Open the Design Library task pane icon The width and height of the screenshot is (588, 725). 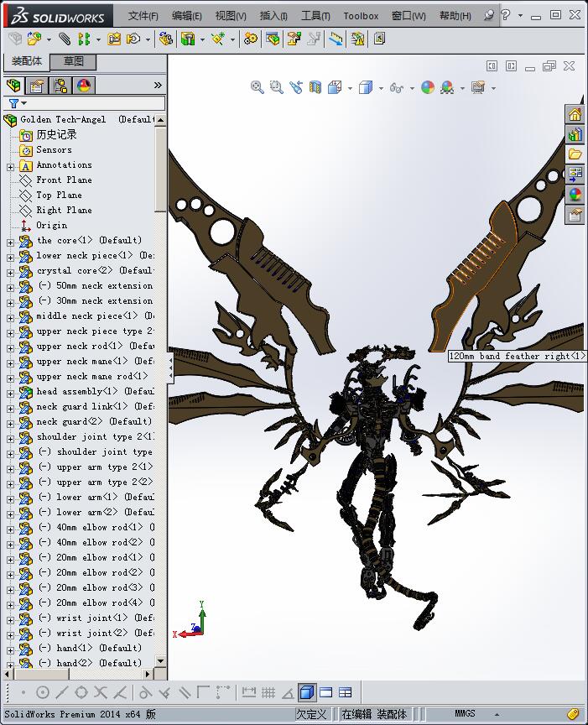[575, 134]
